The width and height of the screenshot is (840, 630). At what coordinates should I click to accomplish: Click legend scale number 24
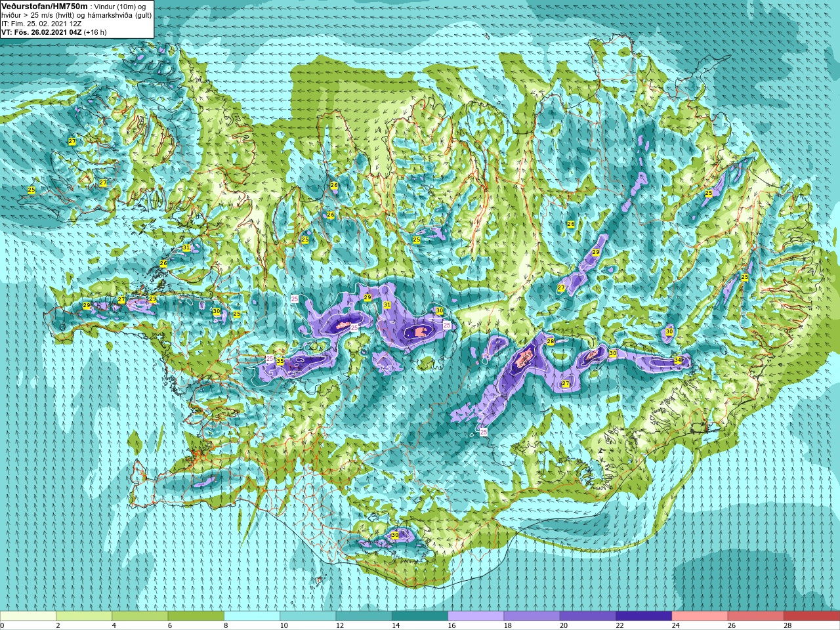click(676, 625)
